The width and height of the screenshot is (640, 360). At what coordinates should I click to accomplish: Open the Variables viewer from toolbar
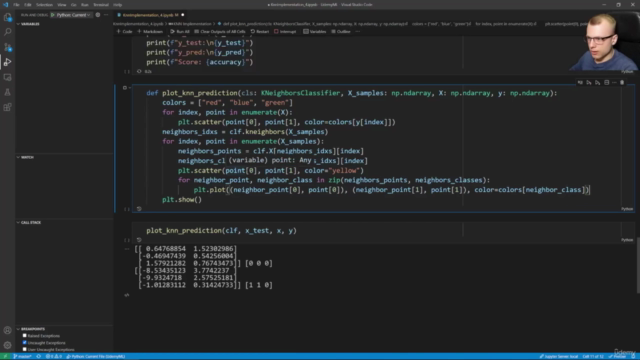point(314,31)
